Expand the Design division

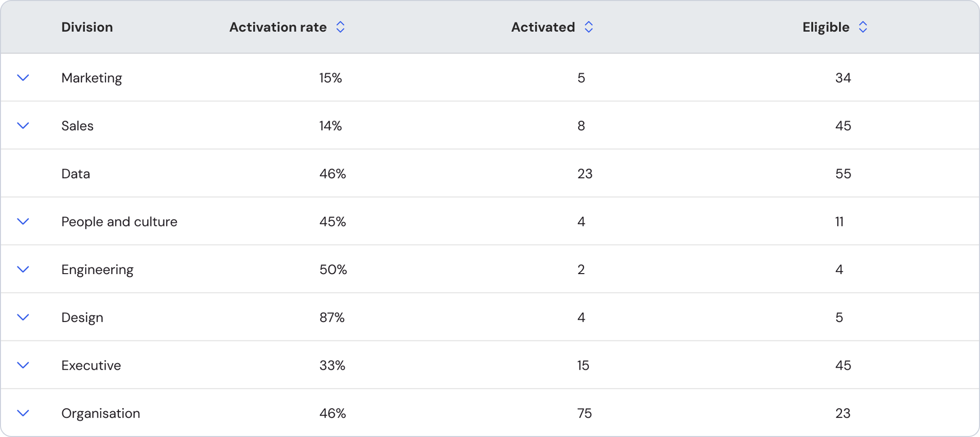click(x=23, y=317)
